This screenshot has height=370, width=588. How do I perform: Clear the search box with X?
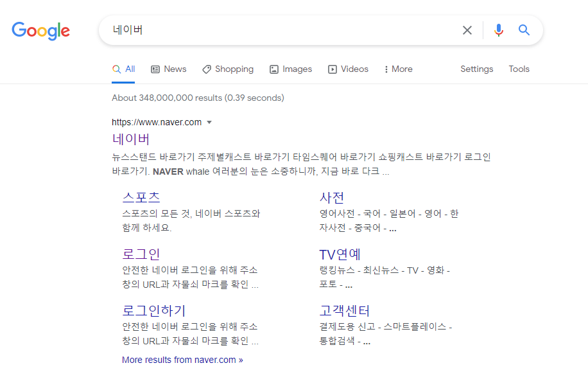[x=467, y=30]
